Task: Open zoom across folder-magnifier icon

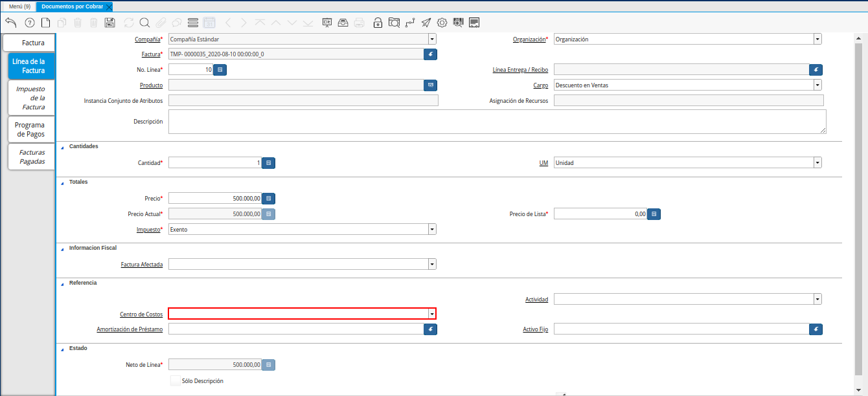Action: point(394,23)
